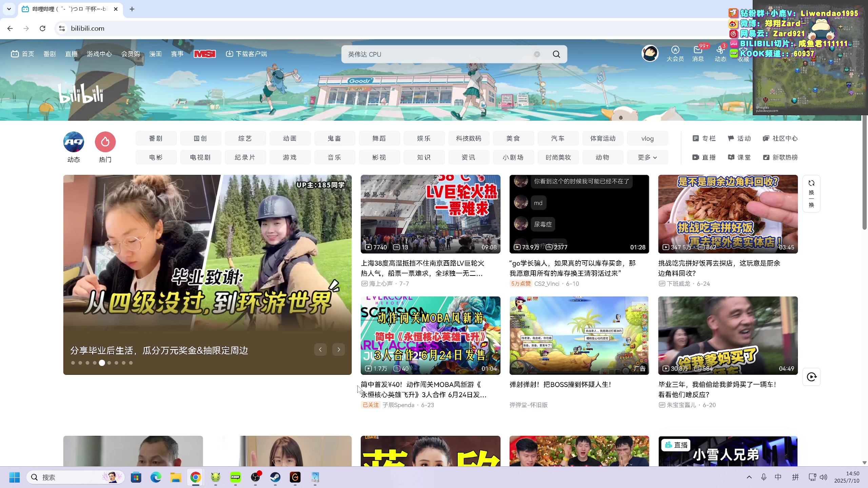
Task: Click the microphone tray icon
Action: 763,477
